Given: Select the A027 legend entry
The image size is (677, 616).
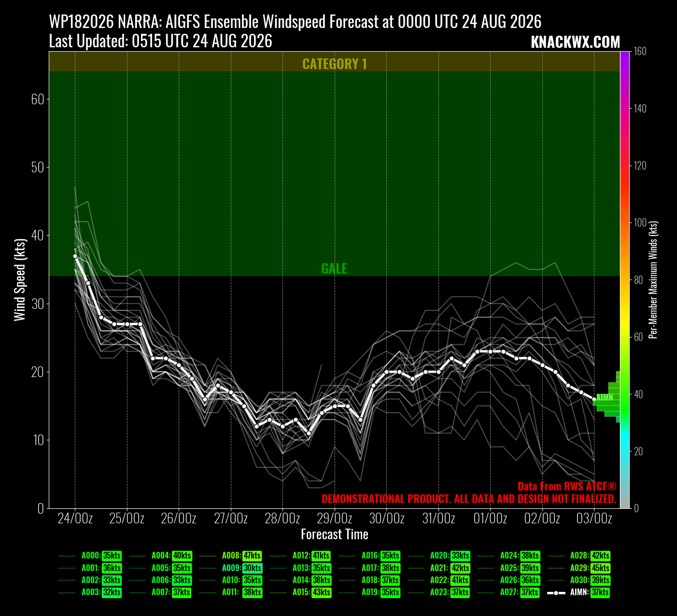Looking at the screenshot, I should 509,592.
